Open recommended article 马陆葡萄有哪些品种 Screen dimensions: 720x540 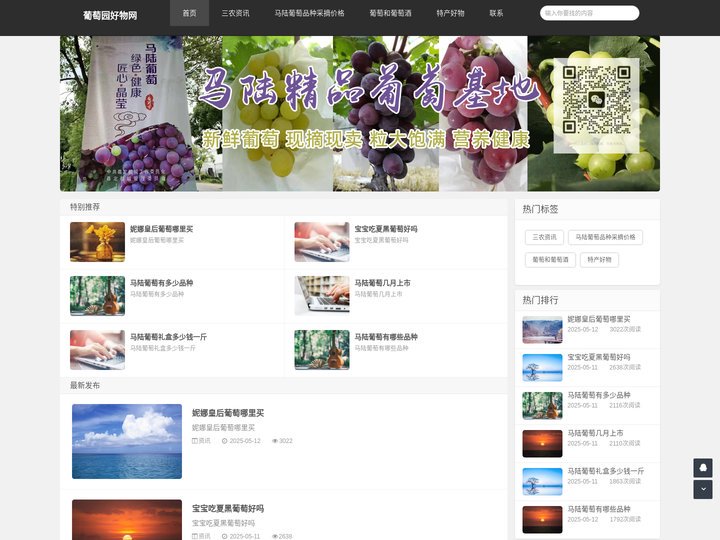386,337
